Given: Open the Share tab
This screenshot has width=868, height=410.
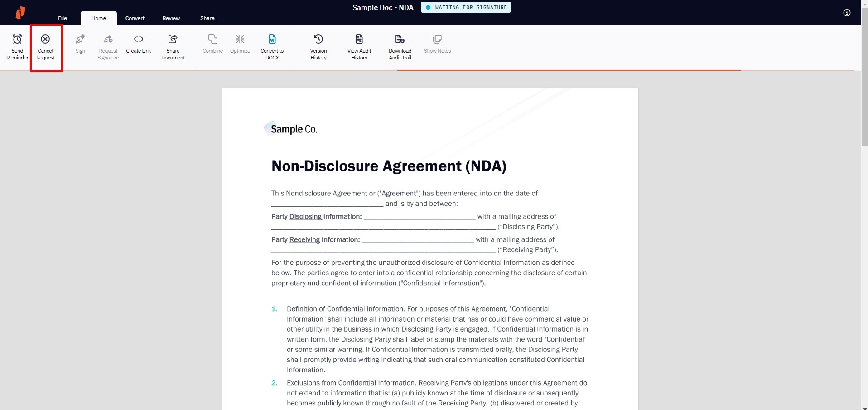Looking at the screenshot, I should pos(207,18).
